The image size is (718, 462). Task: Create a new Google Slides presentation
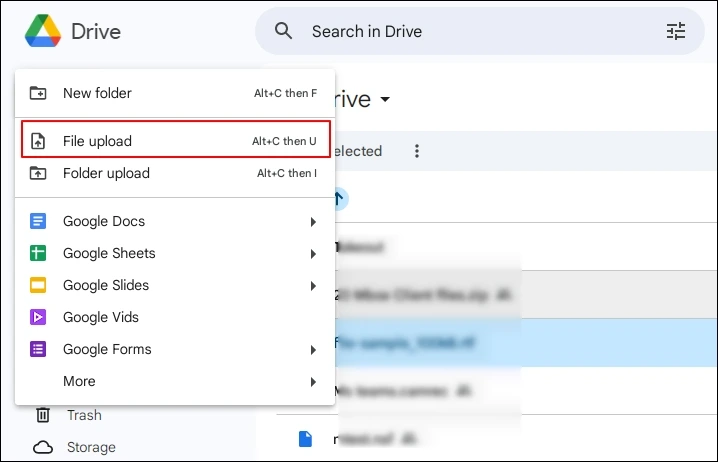[175, 285]
